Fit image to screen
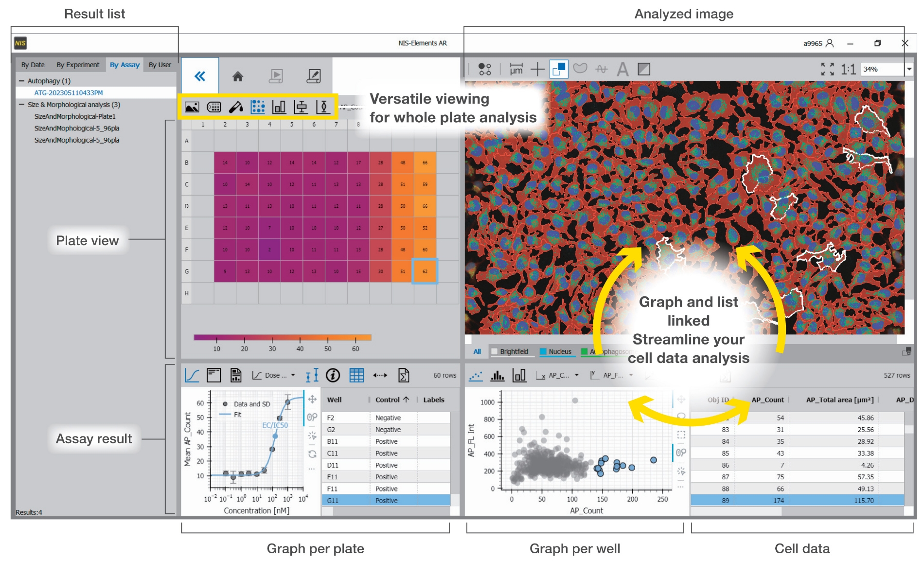Screen dimensions: 924x563 point(827,69)
